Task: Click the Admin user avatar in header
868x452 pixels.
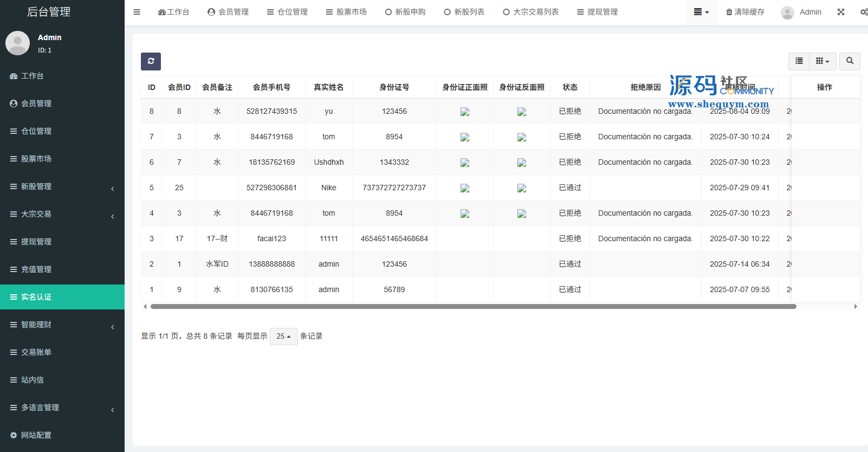Action: tap(787, 12)
